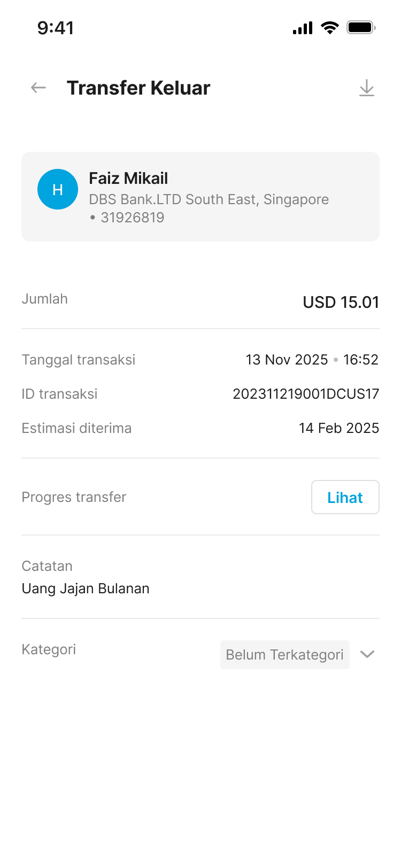The height and width of the screenshot is (868, 401).
Task: Tap the note Uang Jajan Bulanan
Action: (x=86, y=588)
